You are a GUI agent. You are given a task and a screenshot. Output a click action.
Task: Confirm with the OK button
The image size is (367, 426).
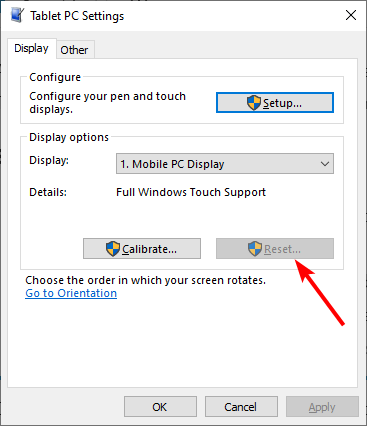point(160,407)
